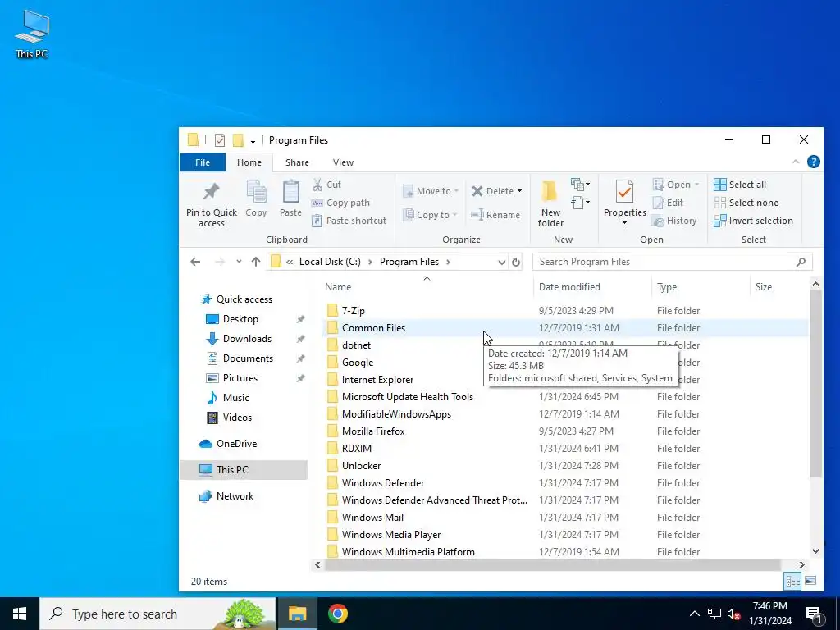Switch to details view layout icon

pos(792,581)
